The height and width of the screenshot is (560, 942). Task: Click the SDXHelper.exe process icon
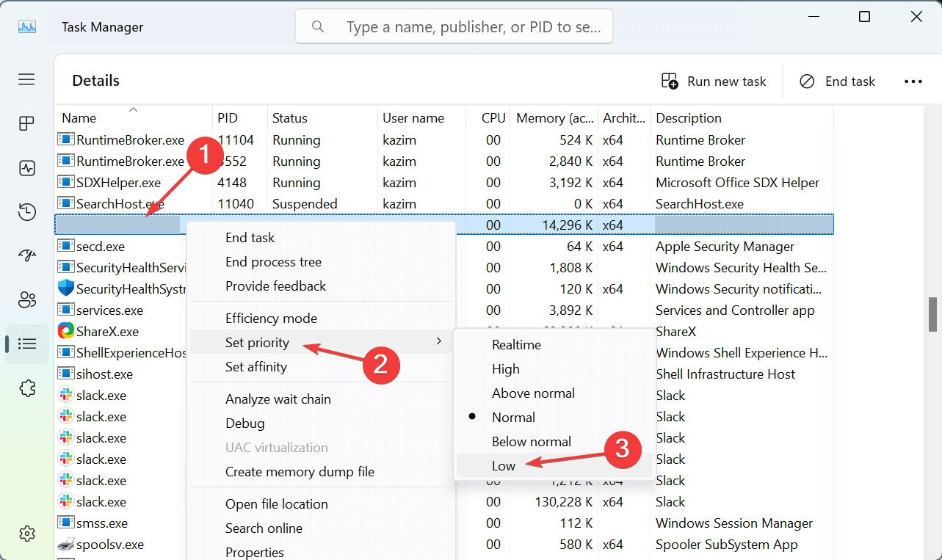pyautogui.click(x=66, y=183)
